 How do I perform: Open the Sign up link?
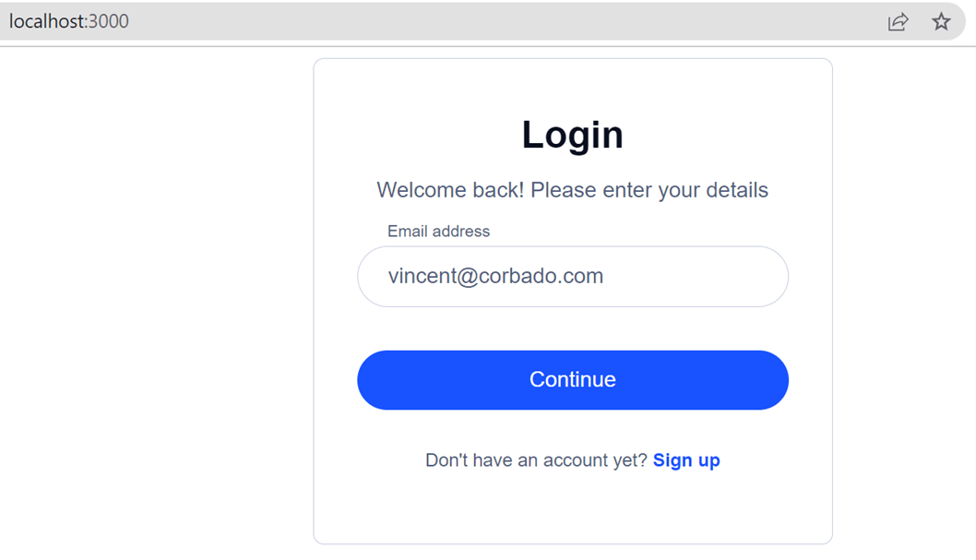coord(686,460)
